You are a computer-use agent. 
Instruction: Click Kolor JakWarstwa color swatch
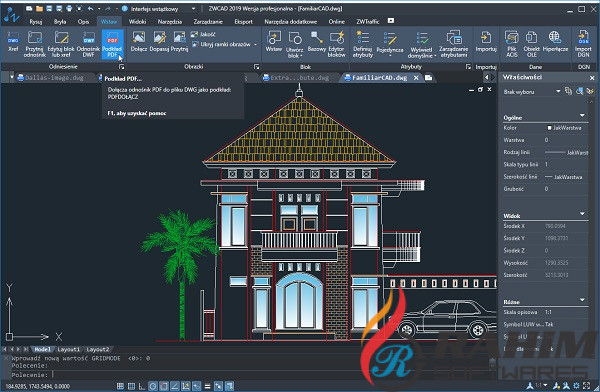[549, 128]
